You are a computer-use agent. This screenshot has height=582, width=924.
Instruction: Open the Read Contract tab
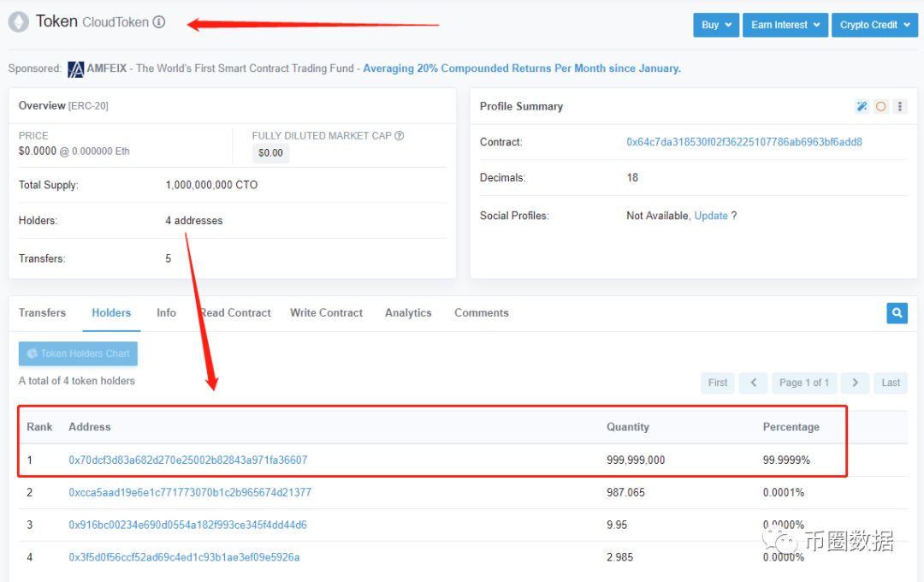[235, 312]
